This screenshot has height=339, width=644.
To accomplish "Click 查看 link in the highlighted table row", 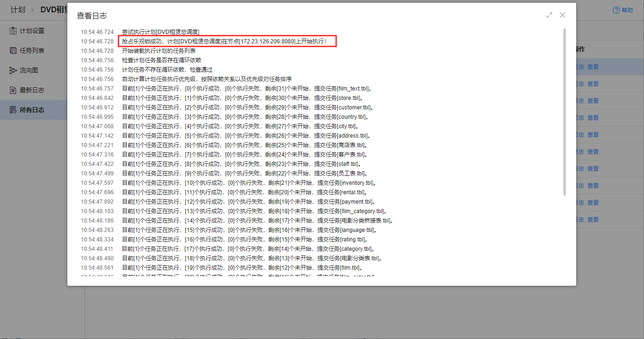I will tap(593, 67).
